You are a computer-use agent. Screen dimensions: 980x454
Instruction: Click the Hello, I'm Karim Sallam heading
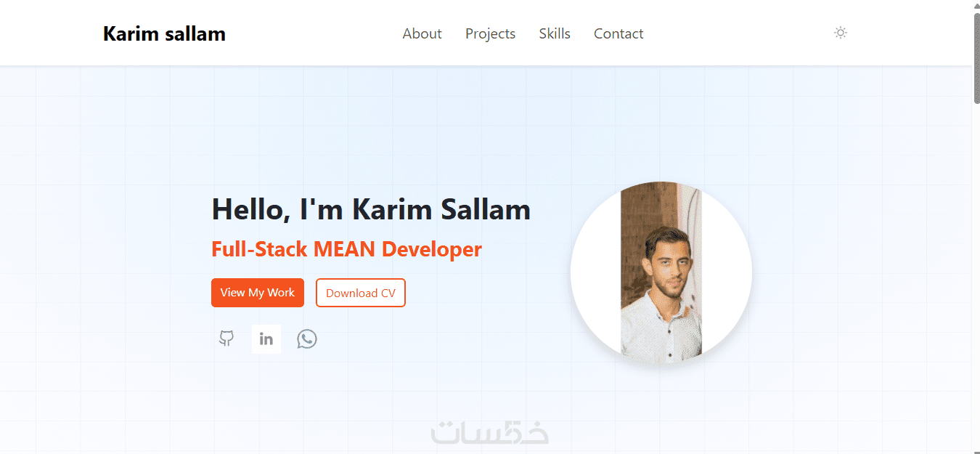click(x=371, y=210)
